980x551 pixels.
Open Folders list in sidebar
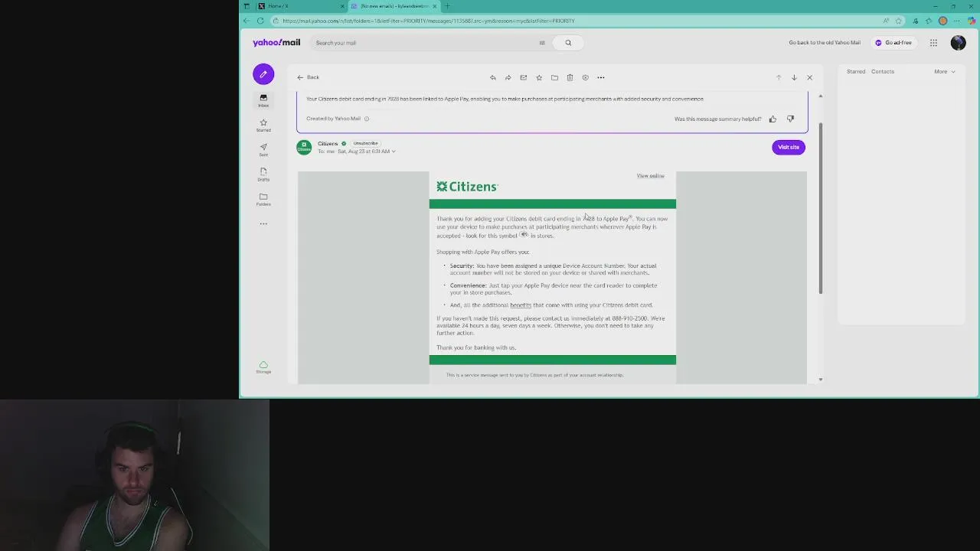[263, 199]
